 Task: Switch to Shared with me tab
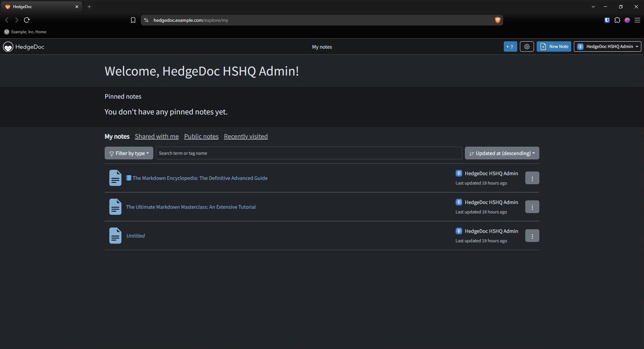(157, 136)
